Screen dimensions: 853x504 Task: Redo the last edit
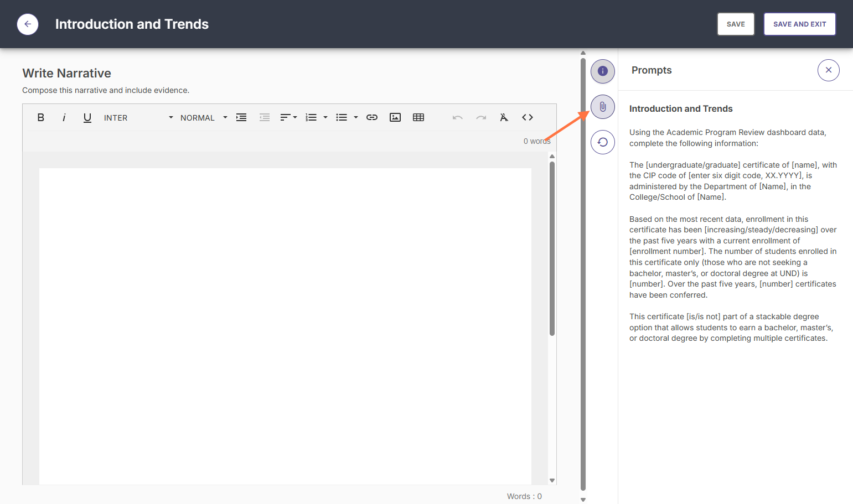click(481, 117)
